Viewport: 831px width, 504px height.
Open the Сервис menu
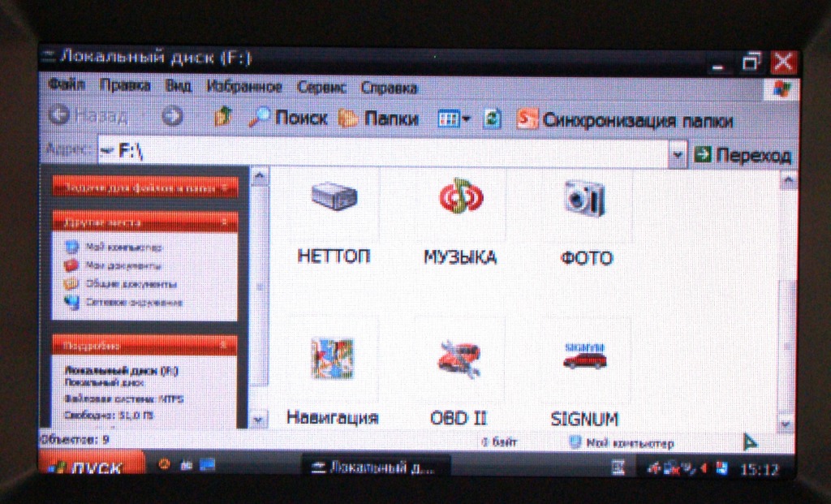(321, 87)
